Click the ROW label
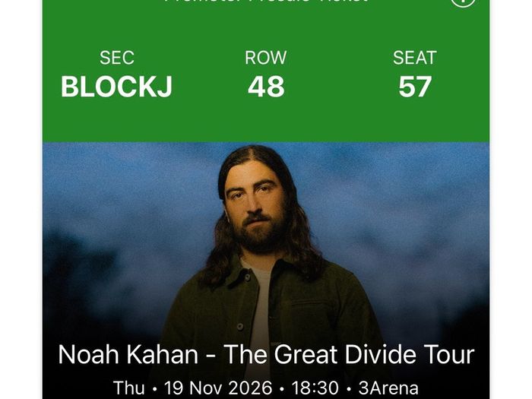This screenshot has height=399, width=532. (266, 58)
